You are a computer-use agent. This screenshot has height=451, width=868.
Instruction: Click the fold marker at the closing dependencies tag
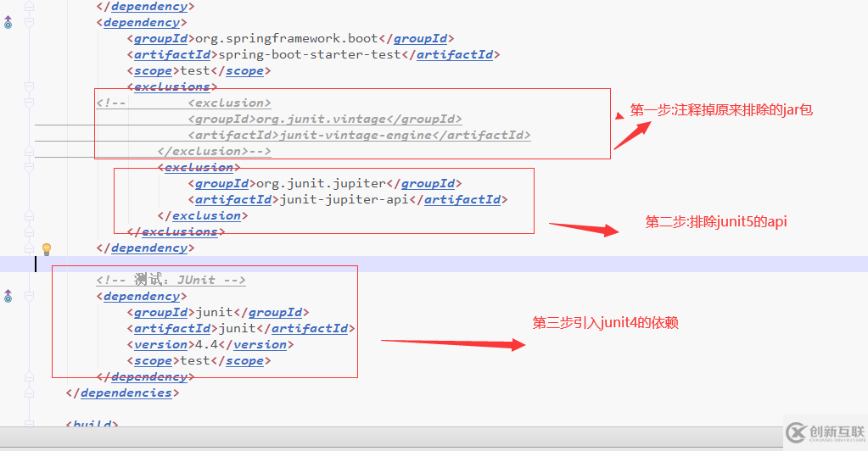pos(30,393)
